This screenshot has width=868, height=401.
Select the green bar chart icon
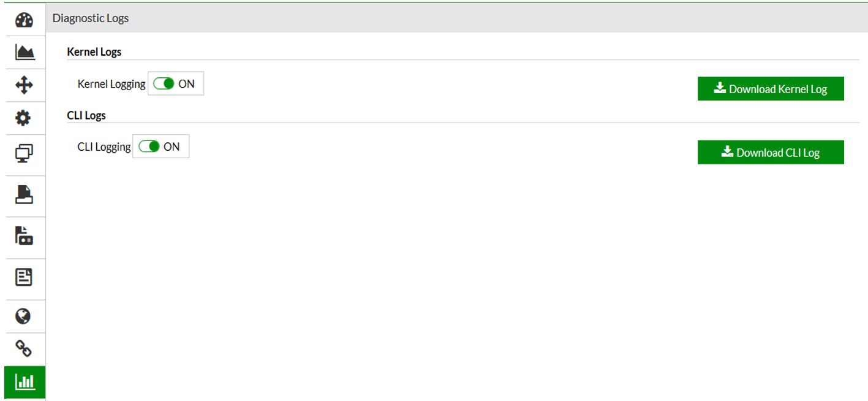(x=23, y=382)
